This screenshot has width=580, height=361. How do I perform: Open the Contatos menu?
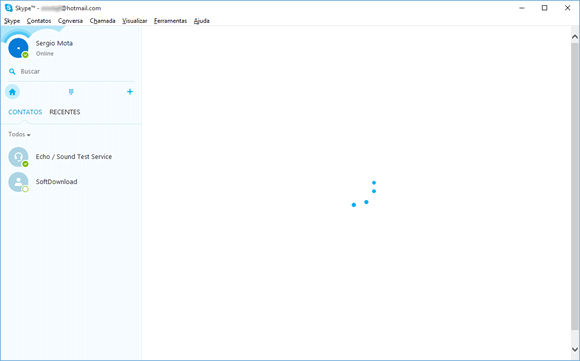click(39, 21)
